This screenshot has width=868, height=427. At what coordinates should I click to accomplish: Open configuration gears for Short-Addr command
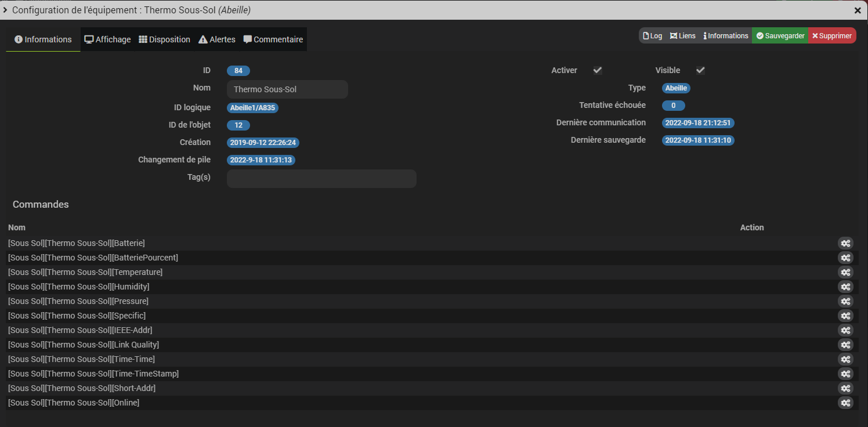pyautogui.click(x=845, y=388)
